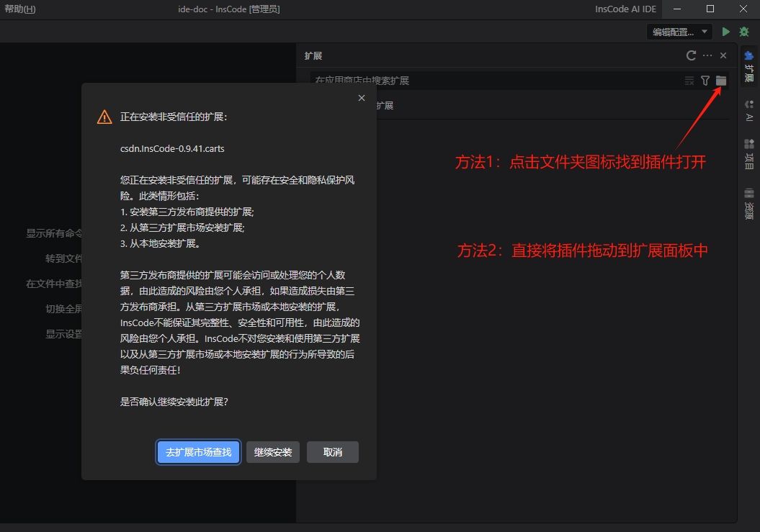The height and width of the screenshot is (532, 760).
Task: Close the InsCode window
Action: (743, 9)
